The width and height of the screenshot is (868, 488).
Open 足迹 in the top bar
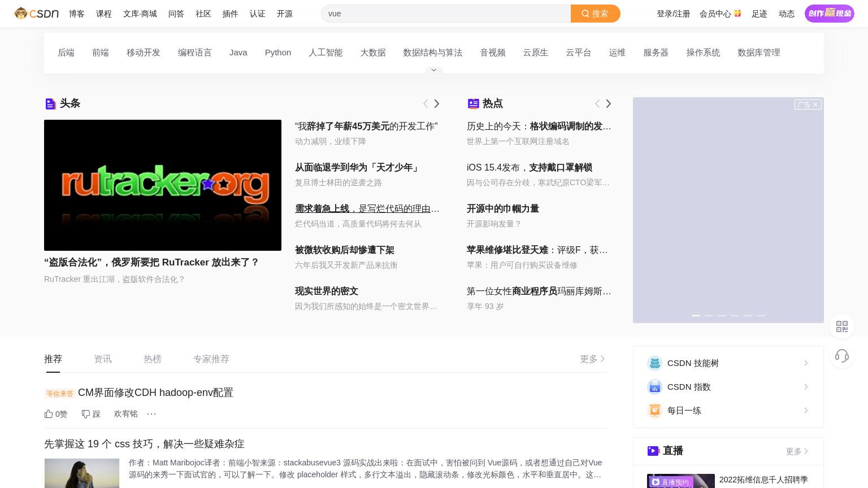759,14
